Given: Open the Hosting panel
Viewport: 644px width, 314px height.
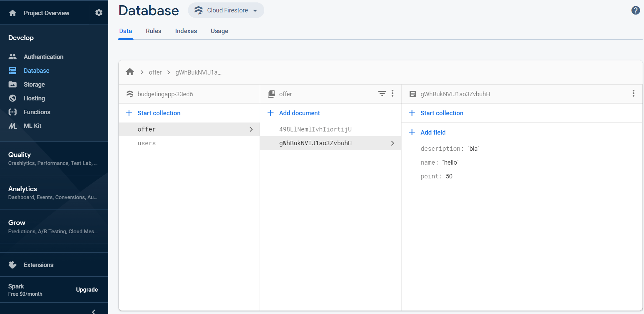Looking at the screenshot, I should pyautogui.click(x=34, y=98).
